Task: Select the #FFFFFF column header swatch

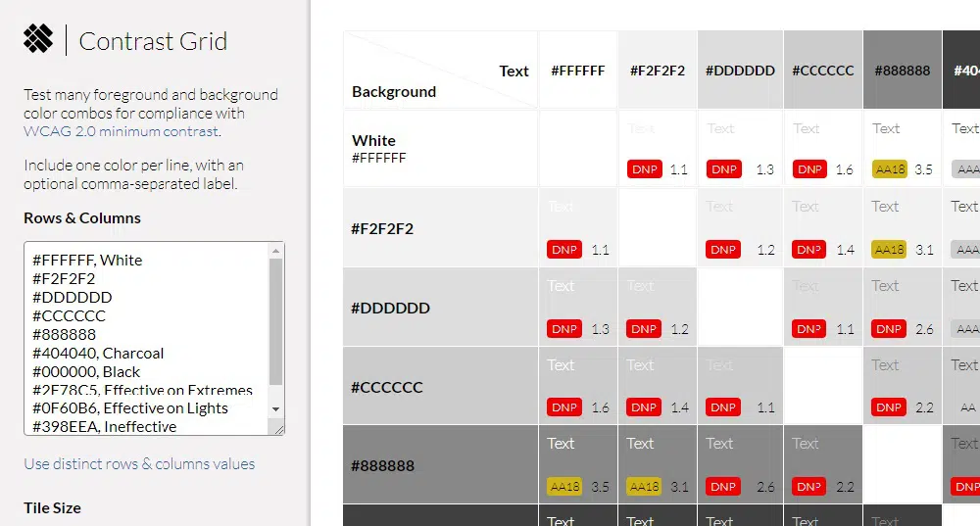Action: point(577,71)
